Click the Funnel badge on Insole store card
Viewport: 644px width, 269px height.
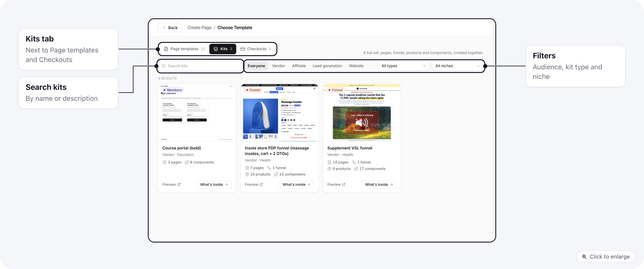(x=253, y=90)
